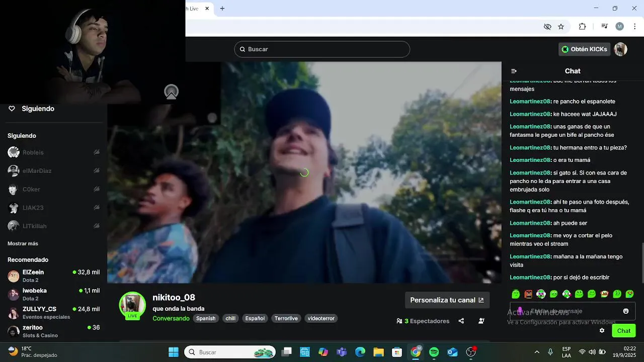
Task: Select the Español tag
Action: [x=255, y=318]
